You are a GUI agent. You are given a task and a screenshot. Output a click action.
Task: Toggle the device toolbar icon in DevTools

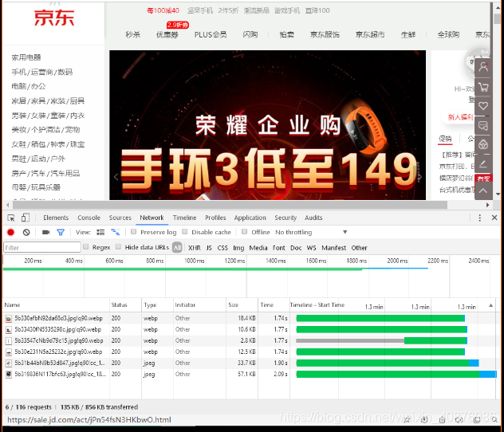pyautogui.click(x=25, y=218)
